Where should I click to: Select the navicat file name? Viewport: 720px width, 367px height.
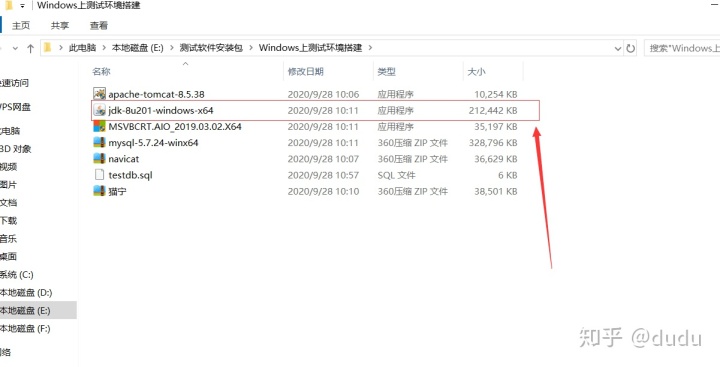tap(124, 159)
